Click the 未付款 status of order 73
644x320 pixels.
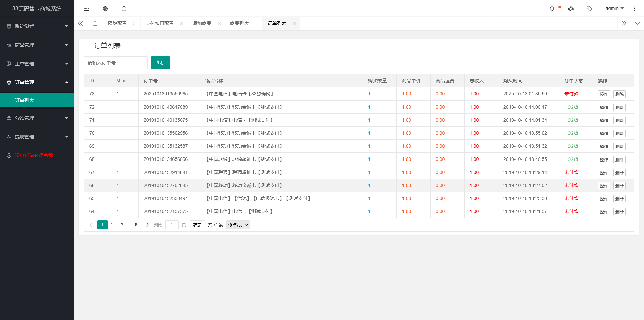[x=571, y=94]
